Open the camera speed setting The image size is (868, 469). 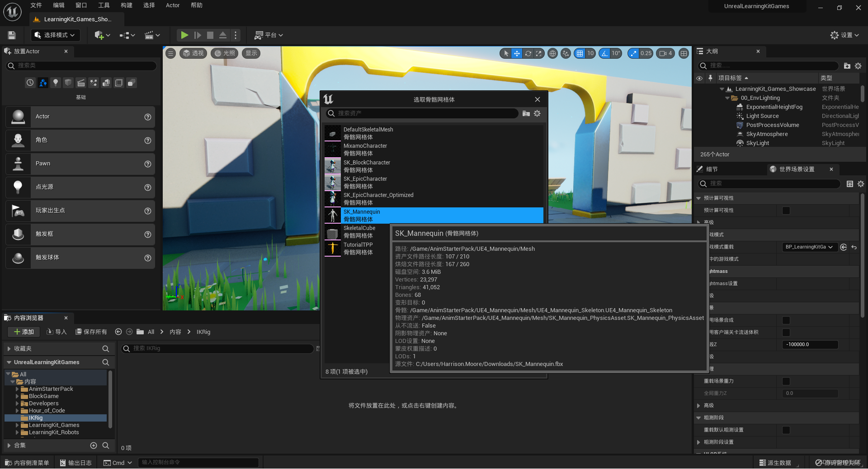pos(666,53)
